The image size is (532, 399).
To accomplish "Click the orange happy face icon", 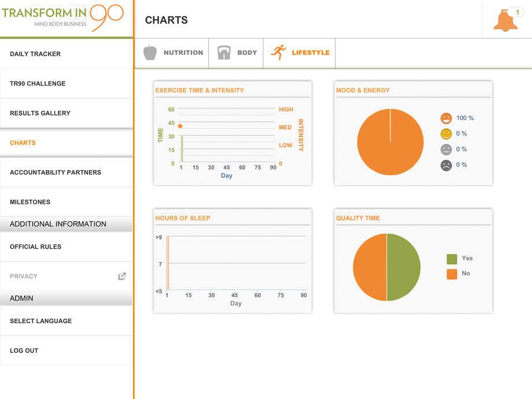I will coord(446,119).
